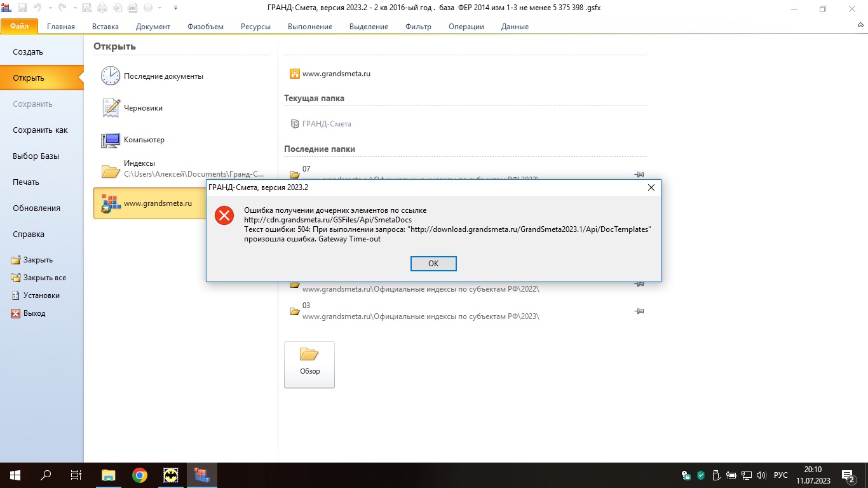The image size is (868, 488).
Task: Click the Undo icon in quick access toolbar
Action: pos(37,8)
